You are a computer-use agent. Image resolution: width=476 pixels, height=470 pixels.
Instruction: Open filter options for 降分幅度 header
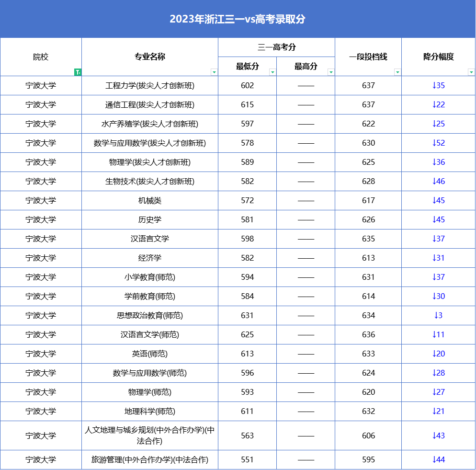tap(471, 72)
